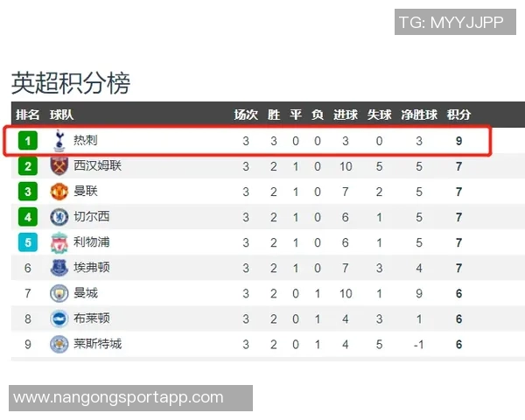Click the Tottenham (热刺) club crest

coord(59,141)
